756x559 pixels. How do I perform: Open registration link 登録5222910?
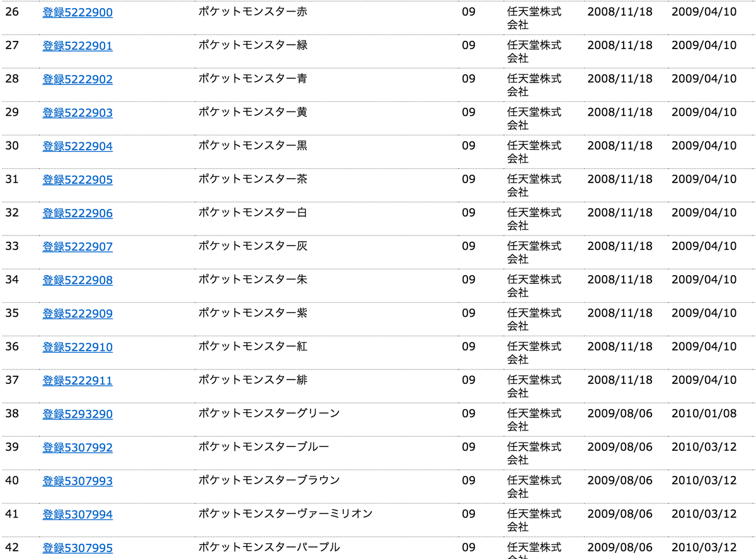77,347
